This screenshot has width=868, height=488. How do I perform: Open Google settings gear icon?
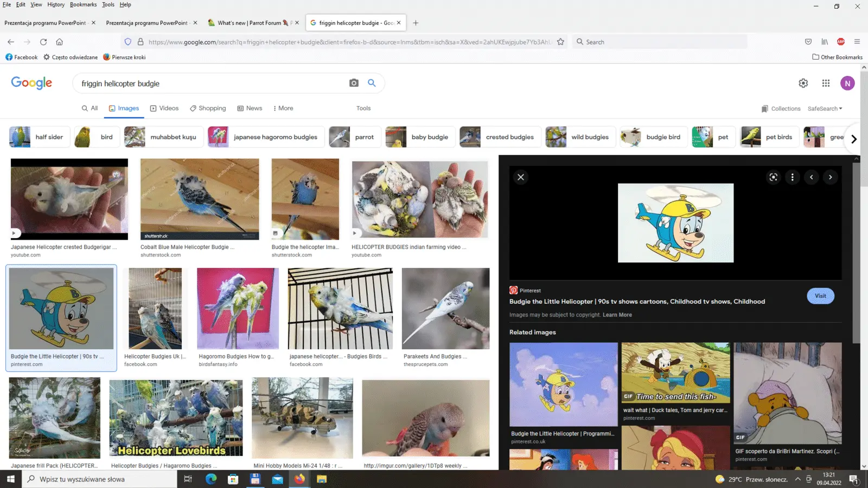click(803, 83)
